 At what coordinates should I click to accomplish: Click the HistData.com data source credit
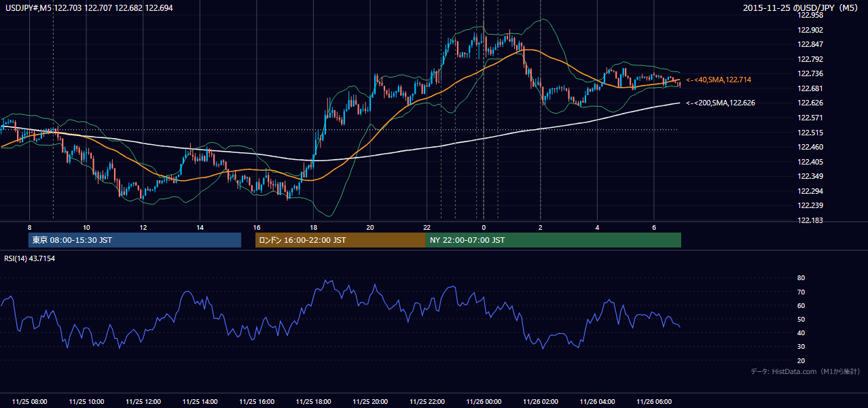pos(806,372)
